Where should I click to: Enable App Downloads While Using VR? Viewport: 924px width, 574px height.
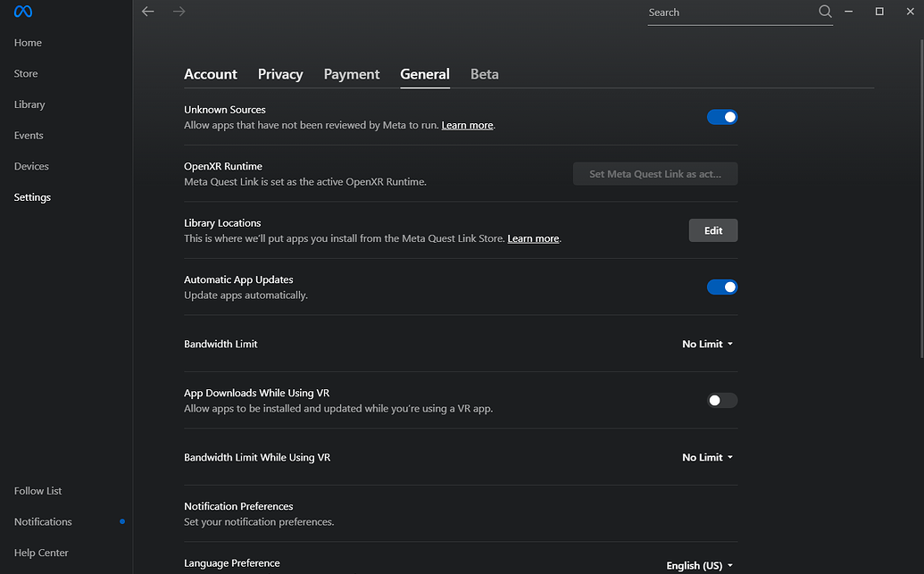tap(722, 401)
